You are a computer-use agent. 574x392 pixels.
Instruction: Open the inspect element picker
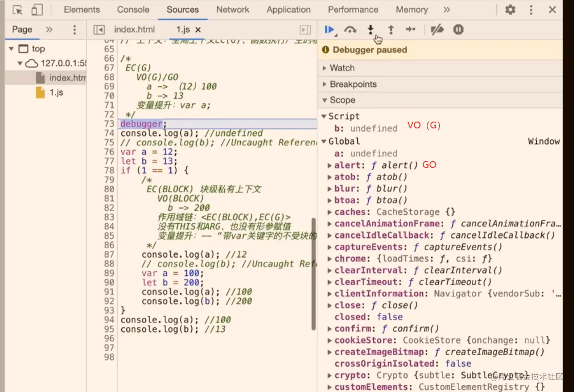click(18, 10)
